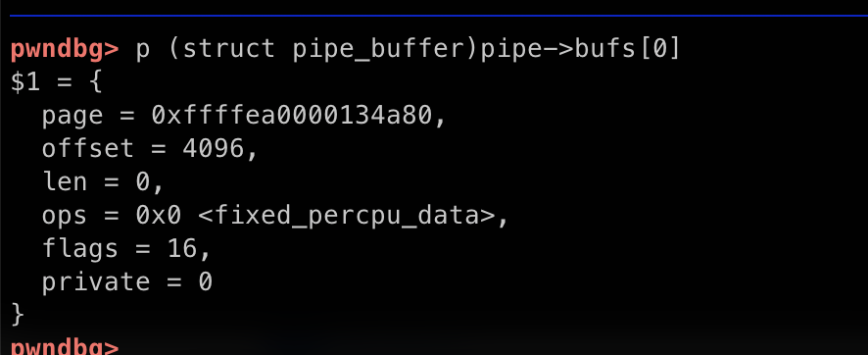Click the 'ops' field name
This screenshot has height=355, width=868.
click(65, 217)
